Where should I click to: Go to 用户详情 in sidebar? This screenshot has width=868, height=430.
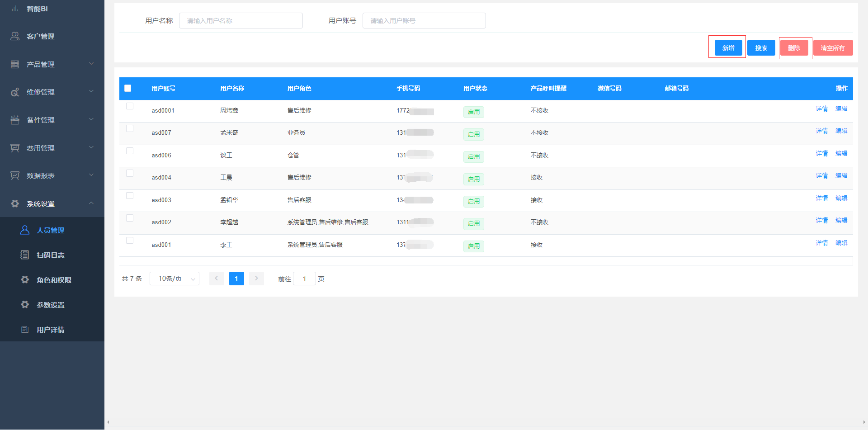pos(51,330)
